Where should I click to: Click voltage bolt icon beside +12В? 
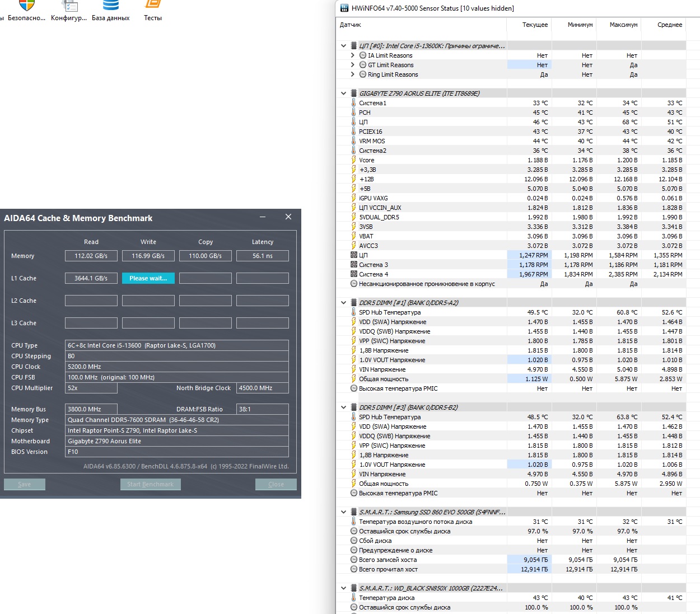click(353, 179)
